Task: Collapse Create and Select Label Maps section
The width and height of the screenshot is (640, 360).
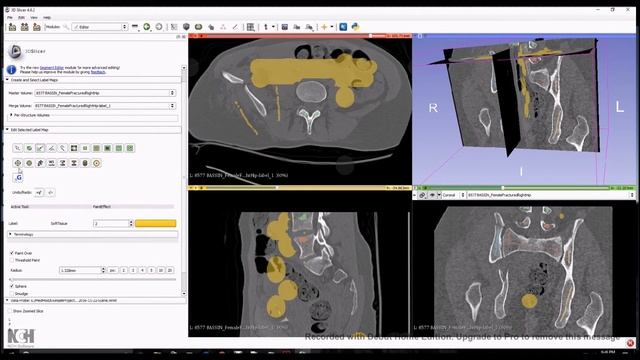Action: coord(94,80)
